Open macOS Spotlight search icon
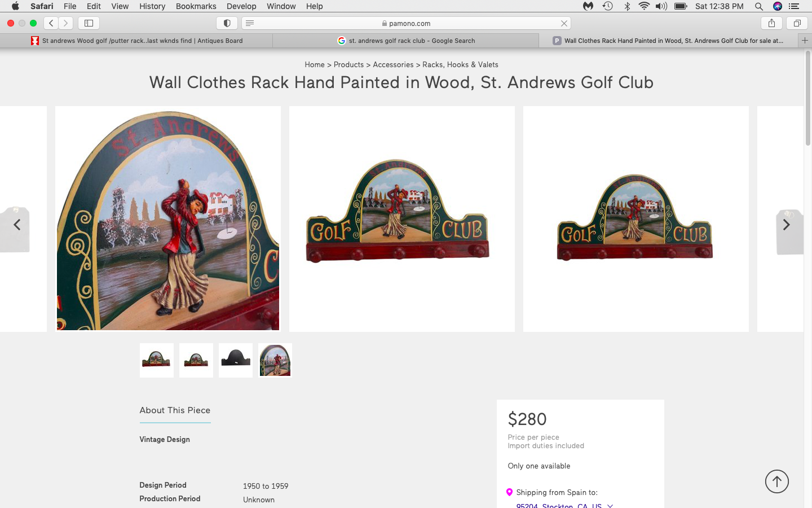Viewport: 812px width, 508px height. click(x=759, y=6)
